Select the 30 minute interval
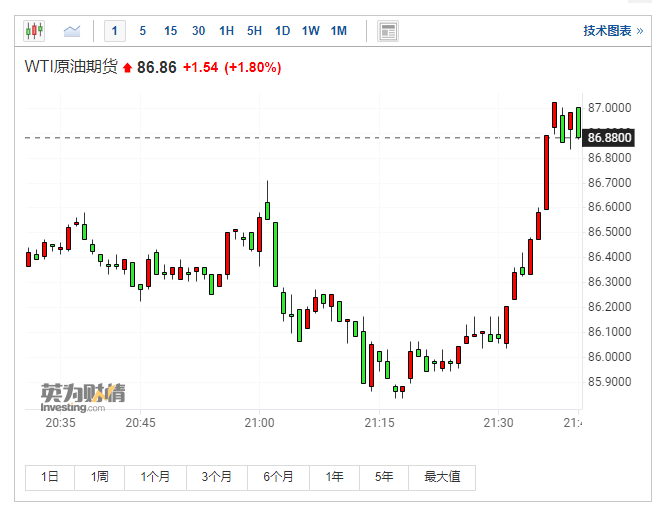Viewport: 655px width, 512px height. 198,31
